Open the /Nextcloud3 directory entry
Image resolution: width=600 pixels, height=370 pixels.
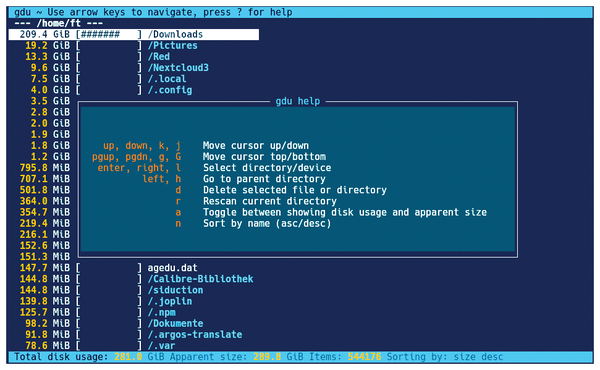(178, 68)
